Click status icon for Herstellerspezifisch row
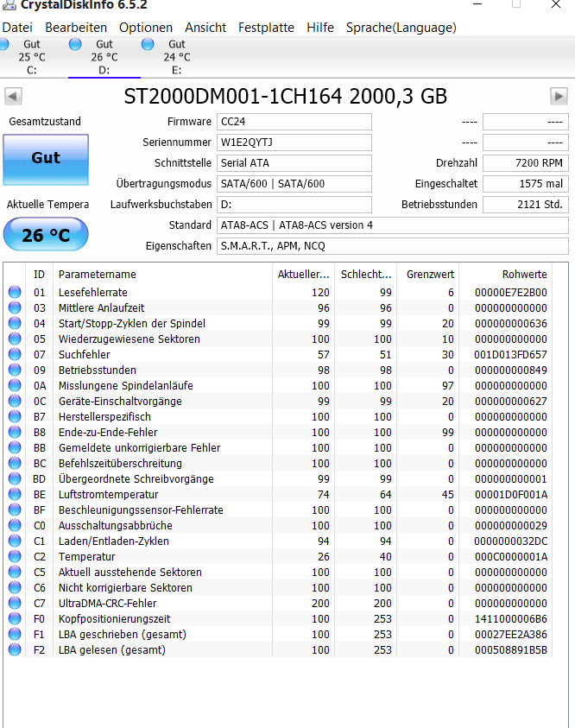 15,416
